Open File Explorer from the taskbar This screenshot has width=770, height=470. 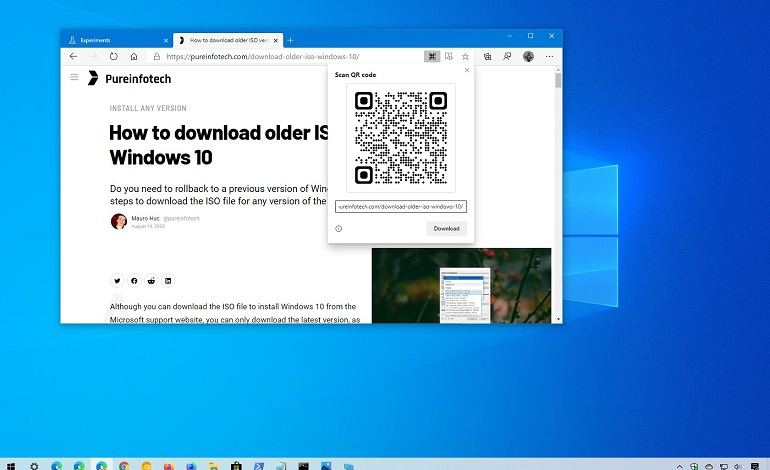pos(214,466)
